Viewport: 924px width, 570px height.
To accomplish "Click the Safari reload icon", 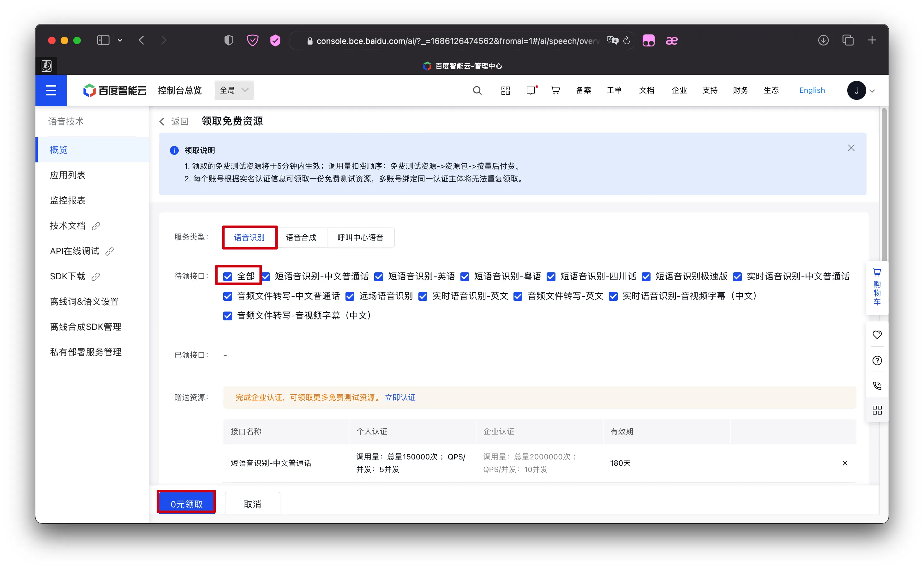I will (626, 41).
